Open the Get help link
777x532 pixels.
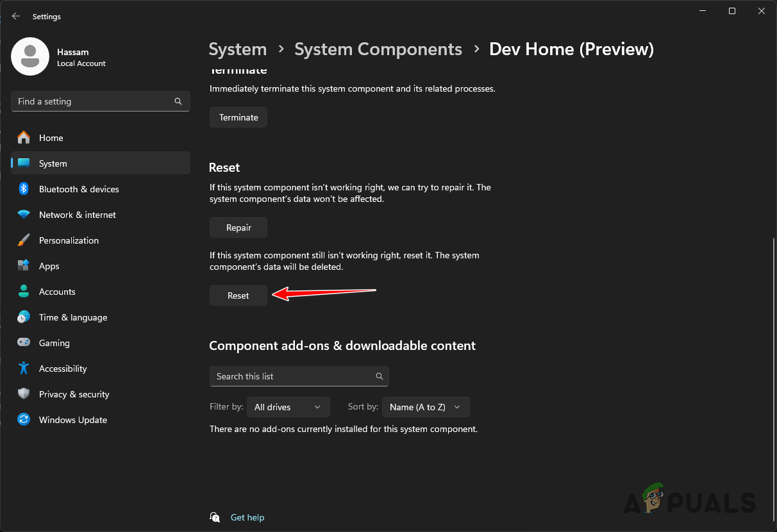pyautogui.click(x=247, y=517)
